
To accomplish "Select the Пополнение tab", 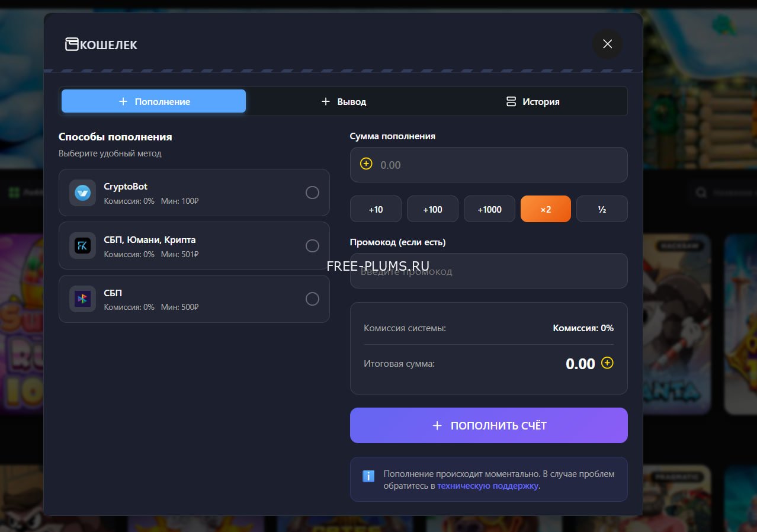I will tap(154, 101).
